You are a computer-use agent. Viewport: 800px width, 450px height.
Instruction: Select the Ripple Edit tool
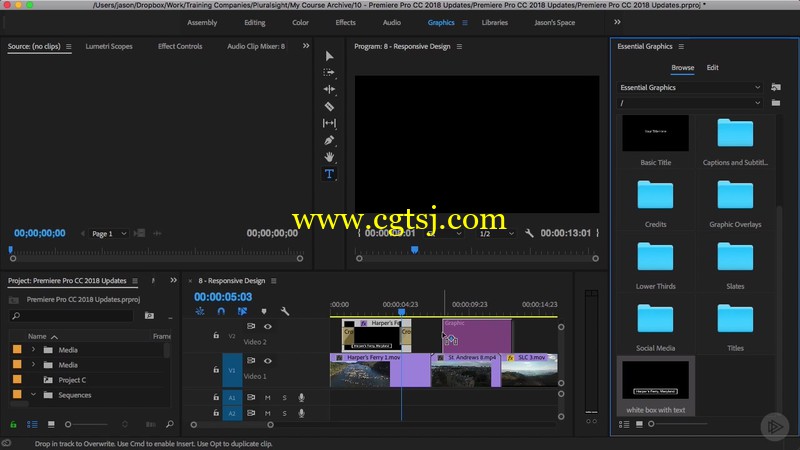pyautogui.click(x=329, y=89)
